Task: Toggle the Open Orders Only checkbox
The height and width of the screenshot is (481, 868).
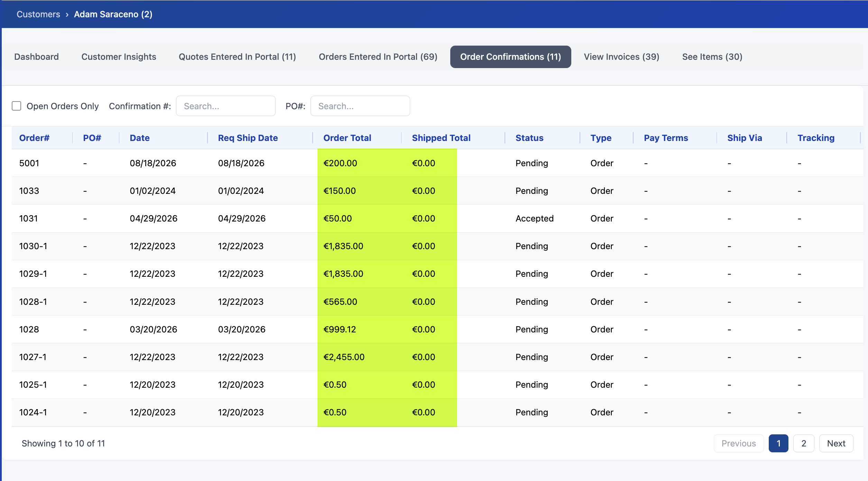Action: click(x=17, y=106)
